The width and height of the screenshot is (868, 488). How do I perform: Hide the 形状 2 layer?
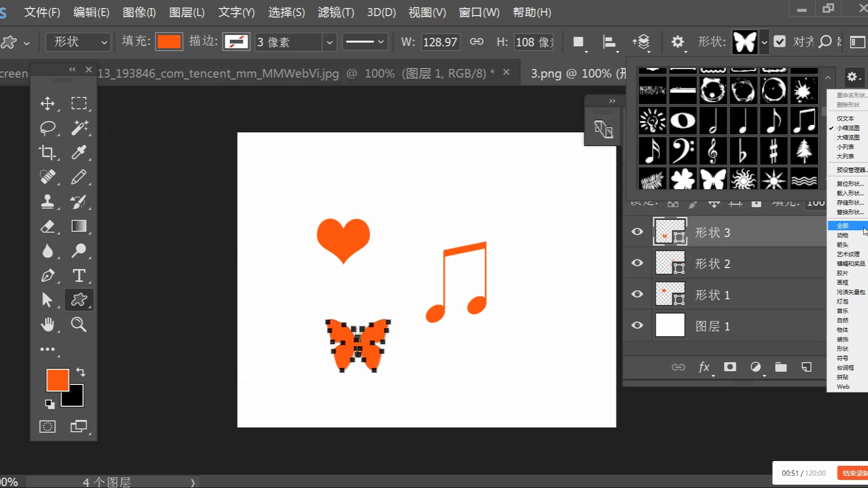pos(638,263)
